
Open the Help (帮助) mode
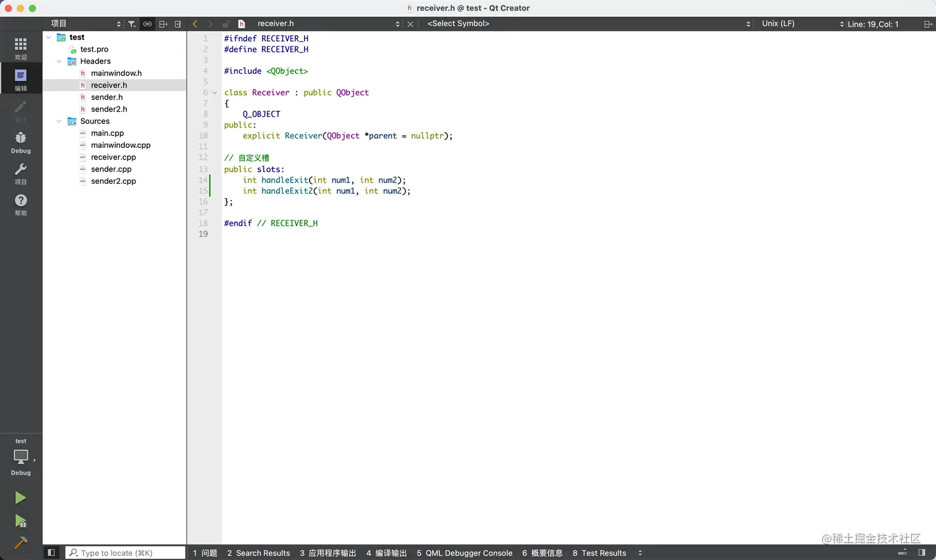[20, 204]
